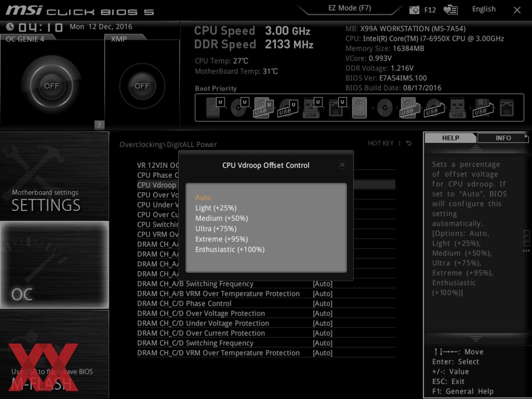The width and height of the screenshot is (532, 399).
Task: Open the M-FLASH BIOS utility
Action: (x=54, y=354)
